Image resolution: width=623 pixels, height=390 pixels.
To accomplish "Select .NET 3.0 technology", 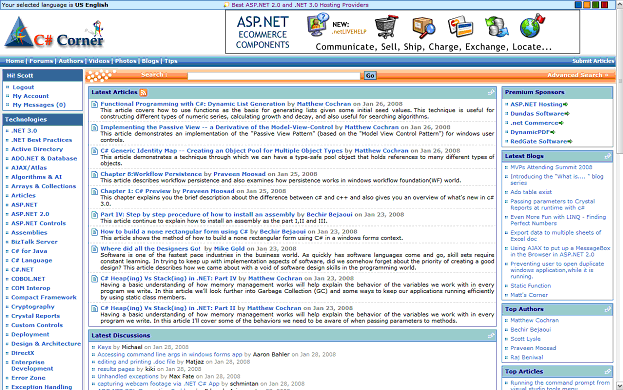I will (x=24, y=131).
